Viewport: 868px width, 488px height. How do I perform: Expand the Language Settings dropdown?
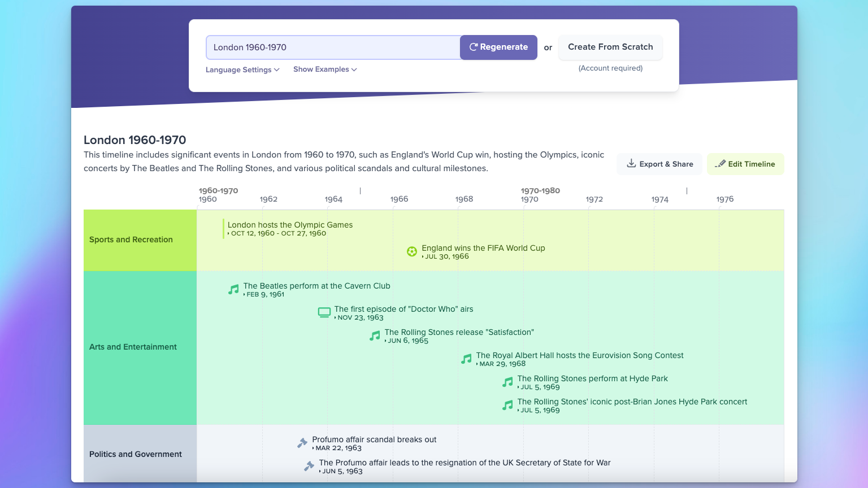coord(242,69)
